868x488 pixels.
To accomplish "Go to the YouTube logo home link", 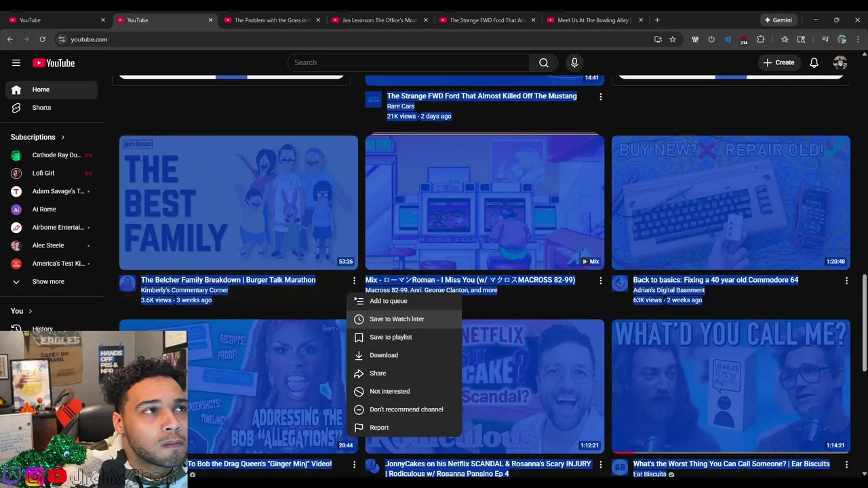I will coord(54,63).
